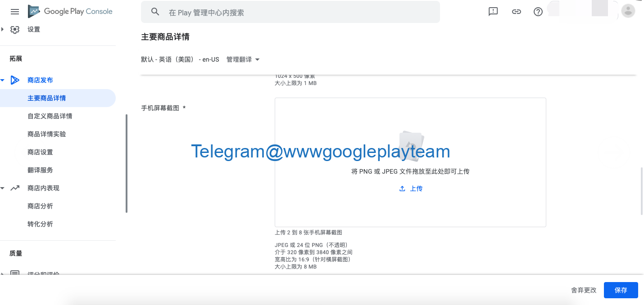Click the 保存 button
This screenshot has height=305, width=644.
tap(621, 290)
